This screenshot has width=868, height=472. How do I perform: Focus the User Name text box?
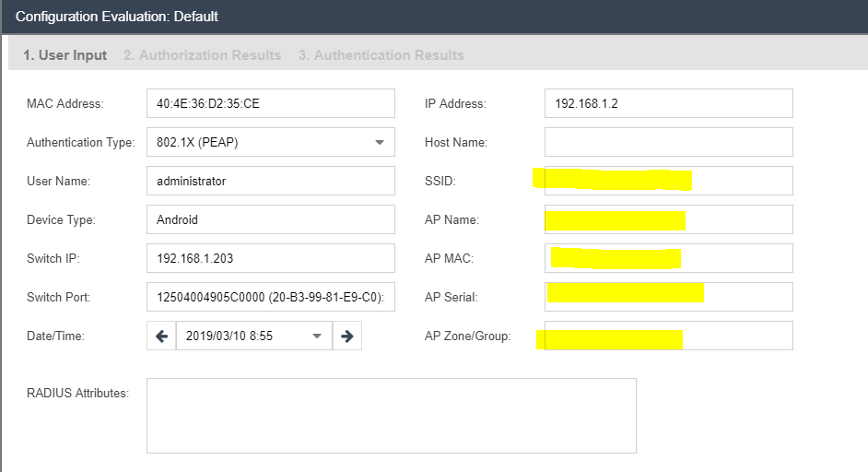point(270,181)
